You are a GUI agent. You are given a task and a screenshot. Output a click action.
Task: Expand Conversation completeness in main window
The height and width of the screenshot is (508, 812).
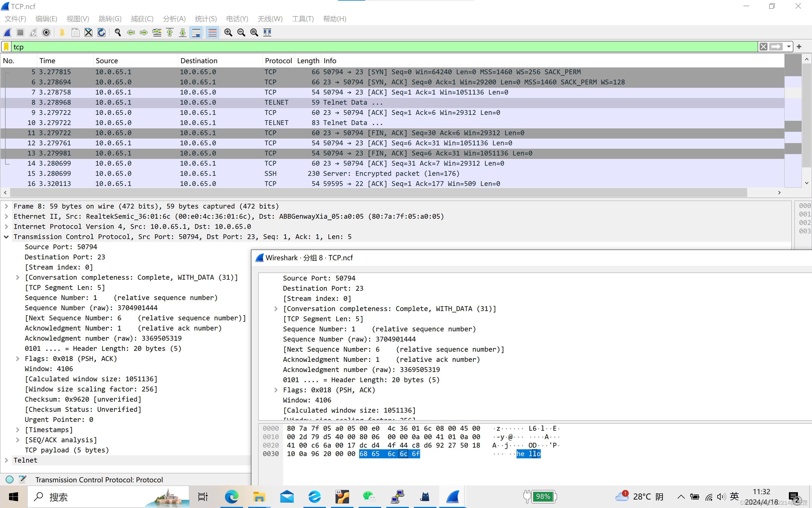pos(17,277)
